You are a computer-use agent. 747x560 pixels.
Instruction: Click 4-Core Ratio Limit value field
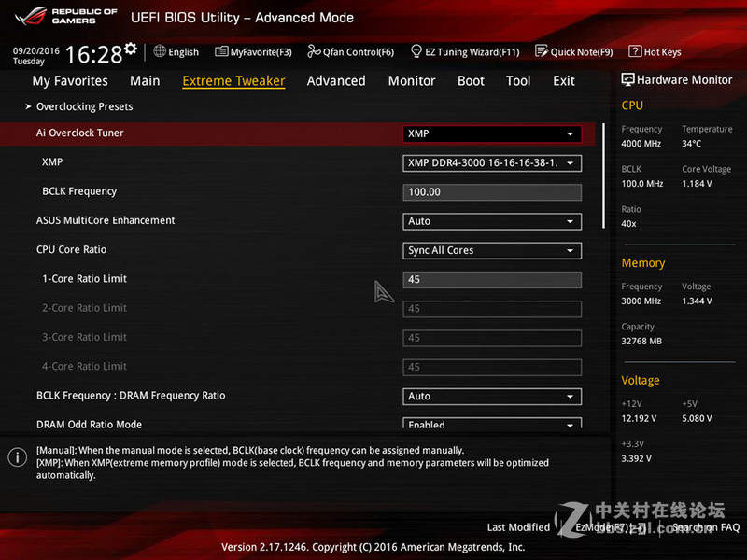492,367
